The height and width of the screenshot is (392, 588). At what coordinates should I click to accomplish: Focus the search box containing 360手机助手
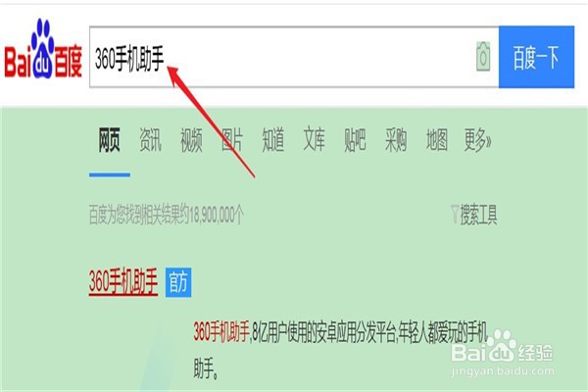[294, 57]
